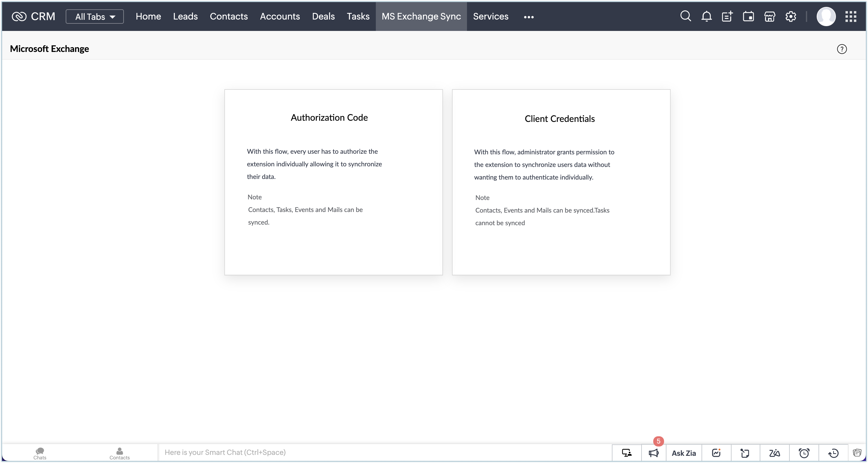
Task: Click the help question mark icon
Action: click(841, 49)
